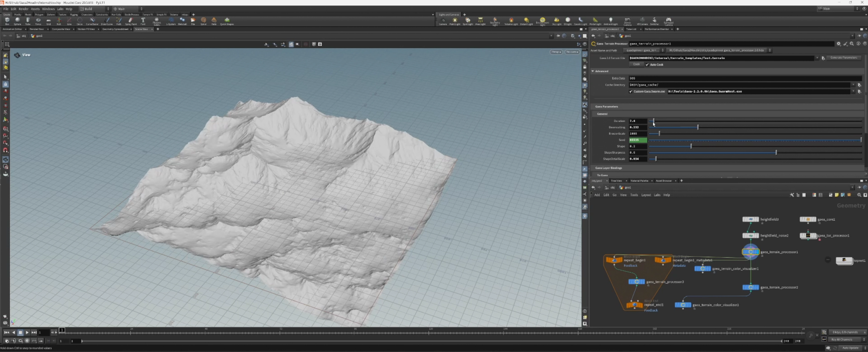Collapse the Advanced section
Screen dimensions: 868x352
point(593,71)
